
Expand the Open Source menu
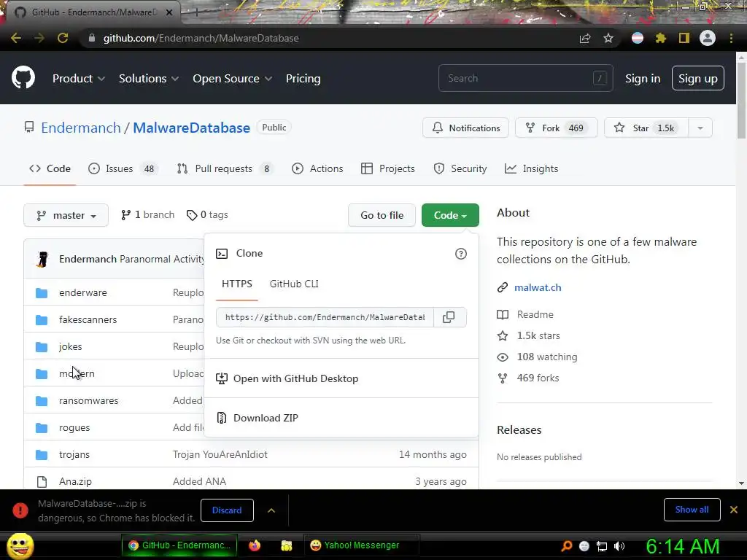[x=233, y=79]
